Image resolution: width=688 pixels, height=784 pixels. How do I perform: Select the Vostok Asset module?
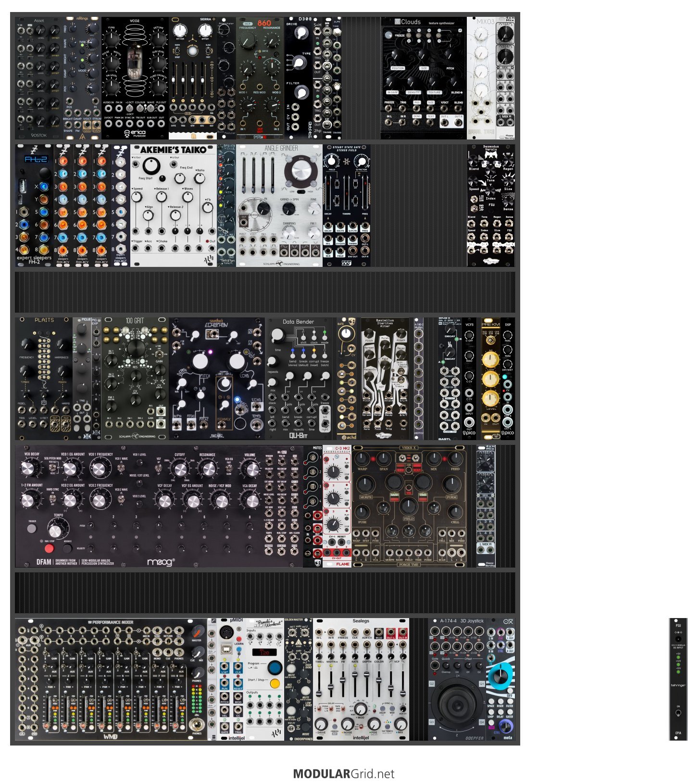pyautogui.click(x=39, y=78)
